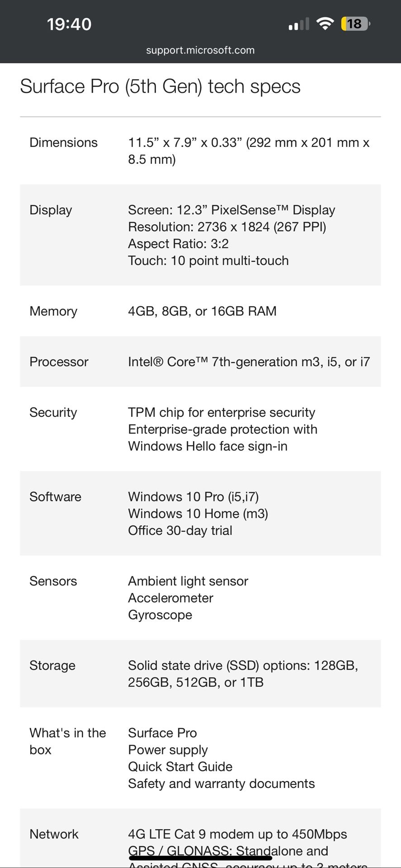This screenshot has height=868, width=401.
Task: Click the "What's in the box" label
Action: (x=67, y=741)
